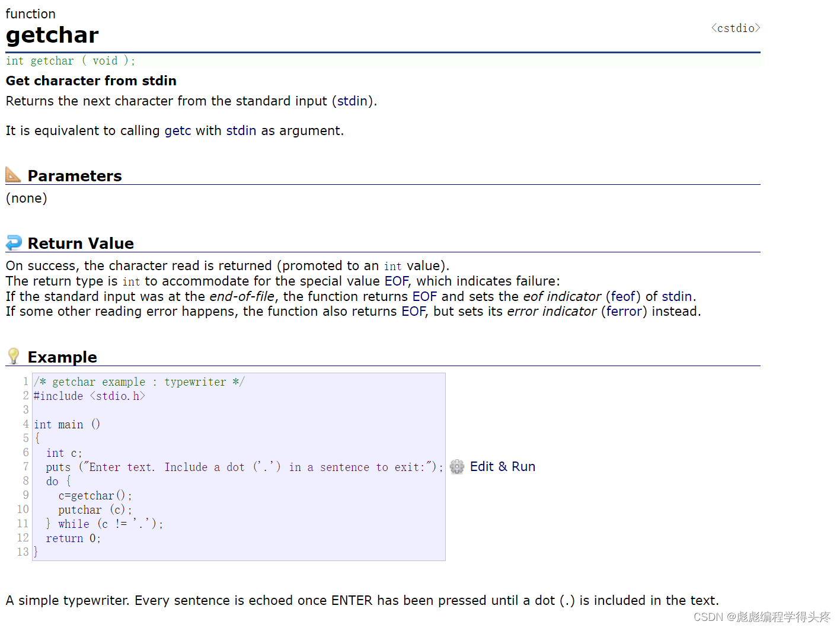Image resolution: width=840 pixels, height=628 pixels.
Task: Click the italic 'eof indicator' text
Action: 562,297
